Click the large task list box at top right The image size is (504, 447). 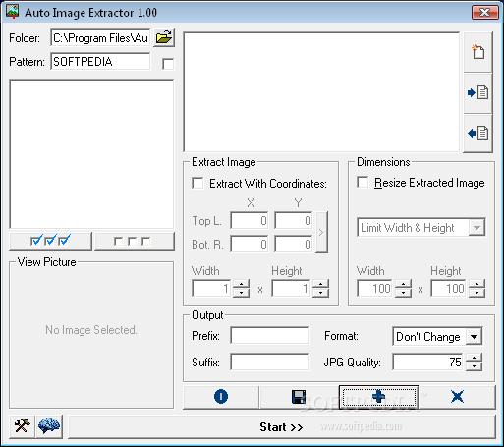coord(321,92)
